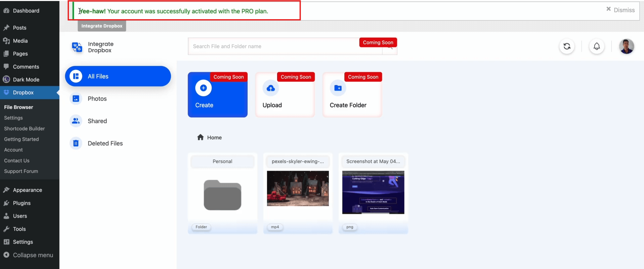Screen dimensions: 644x269
Task: Click Coming Soon badge on search bar
Action: pyautogui.click(x=378, y=42)
